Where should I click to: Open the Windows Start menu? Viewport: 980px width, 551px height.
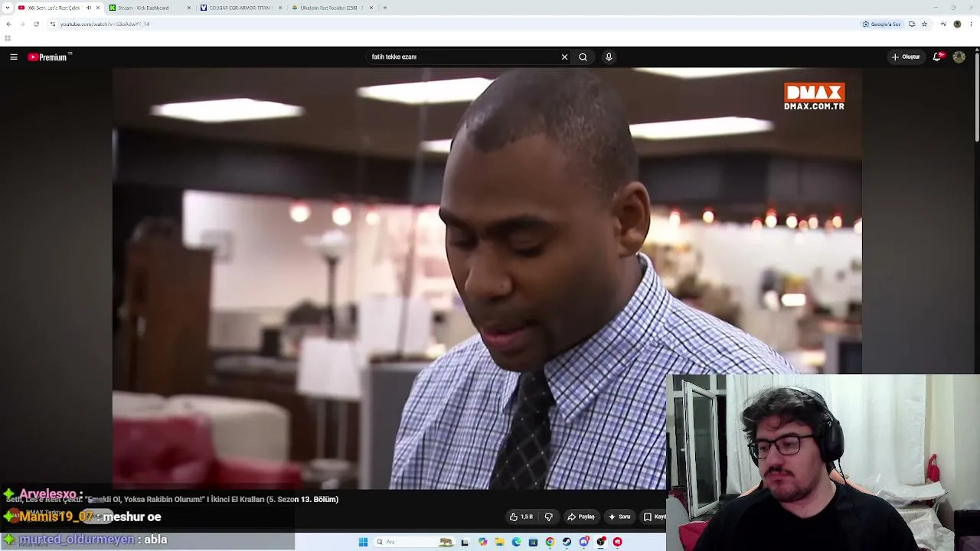(364, 542)
